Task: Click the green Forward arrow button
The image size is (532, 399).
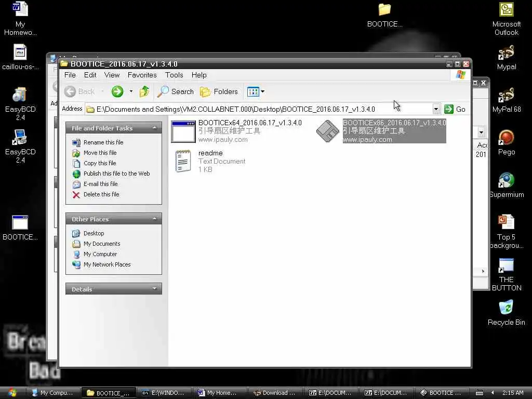Action: coord(117,91)
